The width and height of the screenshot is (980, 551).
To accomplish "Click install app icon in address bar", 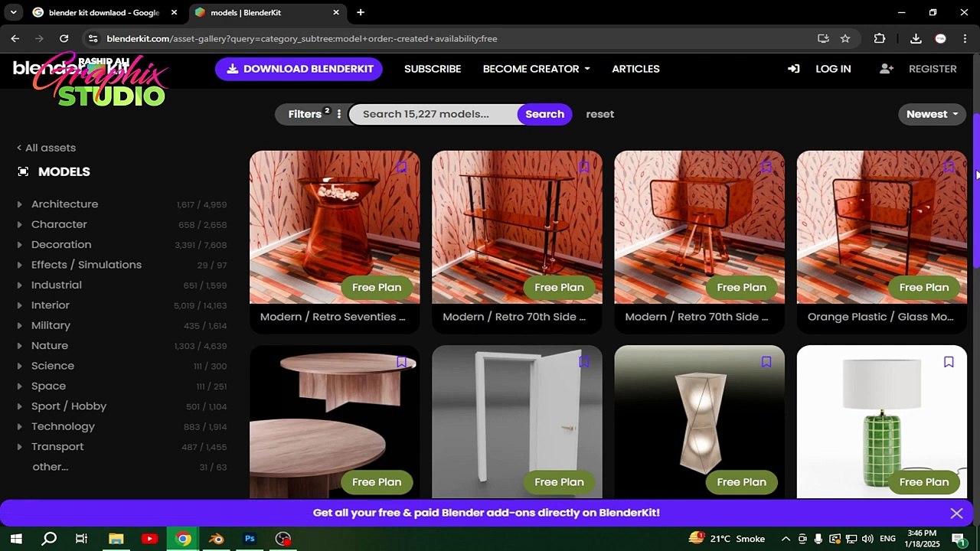I will 823,38.
